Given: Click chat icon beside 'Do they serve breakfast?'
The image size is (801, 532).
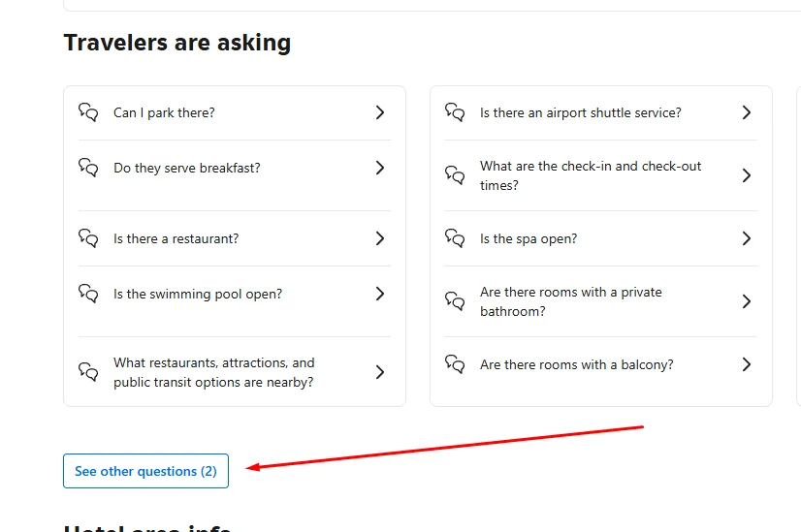Looking at the screenshot, I should [88, 168].
